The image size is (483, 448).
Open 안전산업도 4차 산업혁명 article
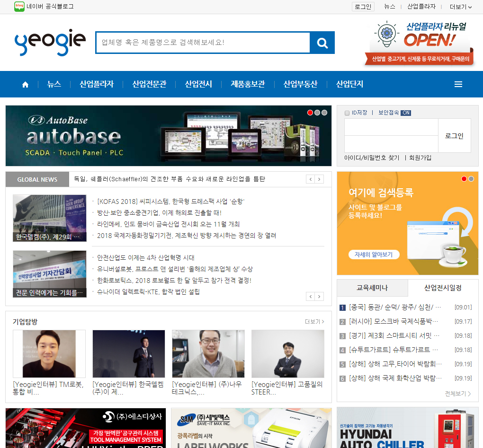(x=146, y=258)
